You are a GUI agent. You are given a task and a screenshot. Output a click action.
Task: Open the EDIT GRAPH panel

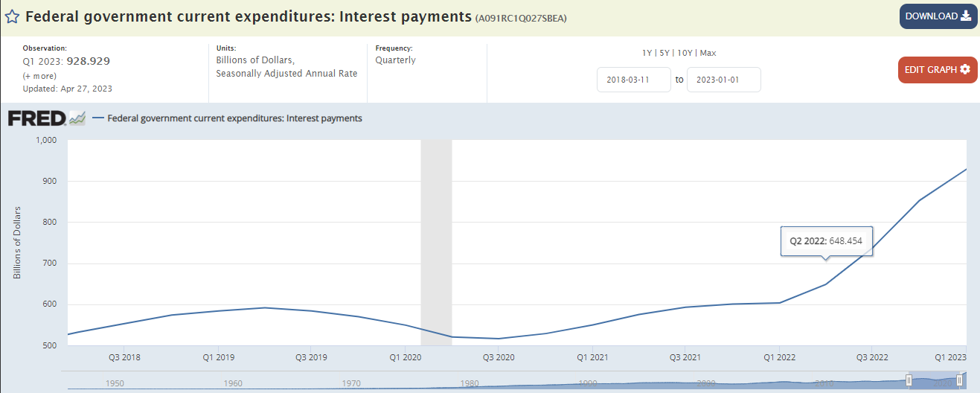pos(938,70)
